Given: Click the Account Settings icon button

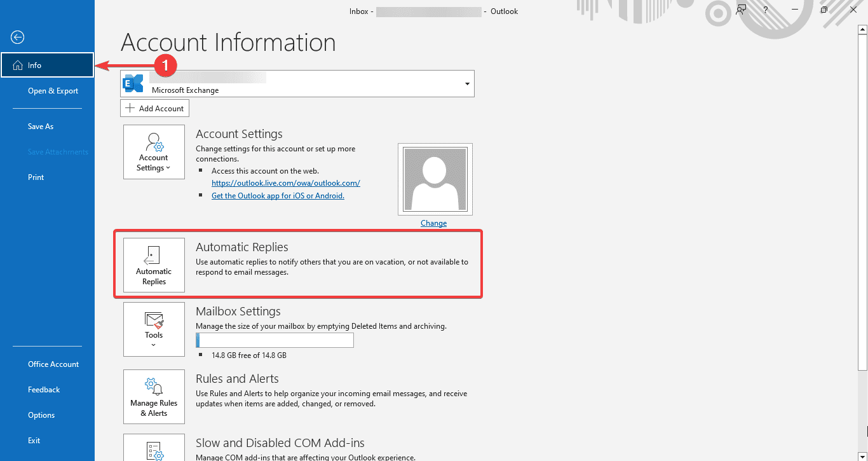Looking at the screenshot, I should coord(154,152).
